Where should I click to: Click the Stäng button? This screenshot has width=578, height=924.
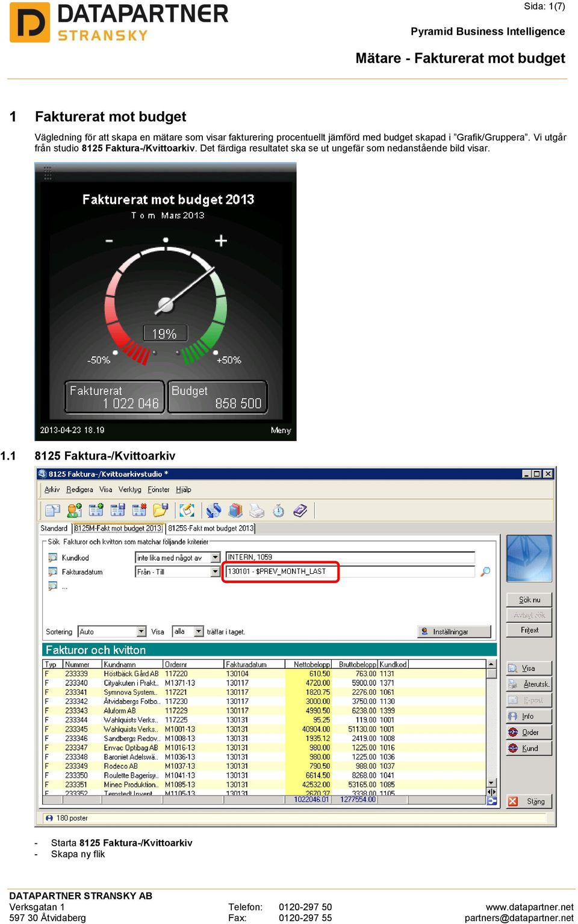(x=529, y=801)
